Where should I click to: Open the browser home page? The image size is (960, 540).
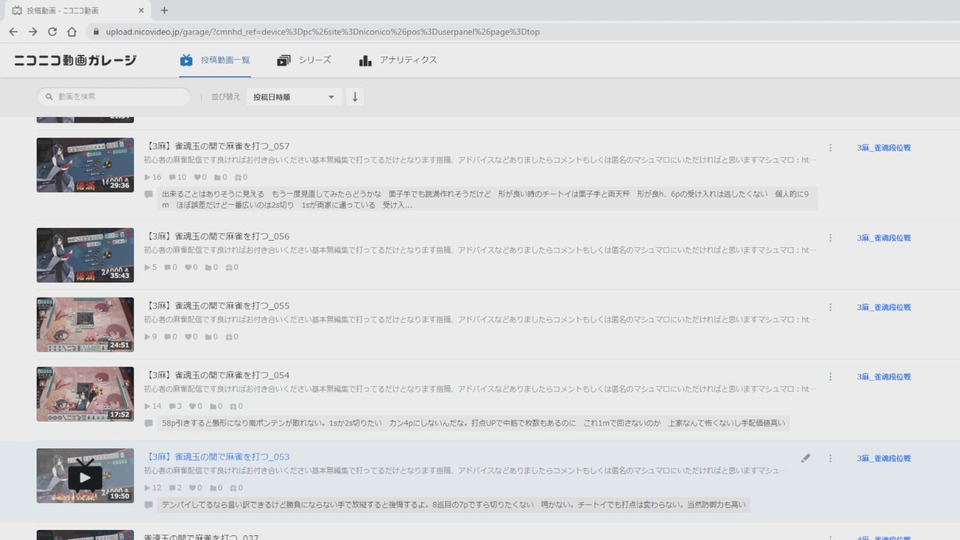72,32
